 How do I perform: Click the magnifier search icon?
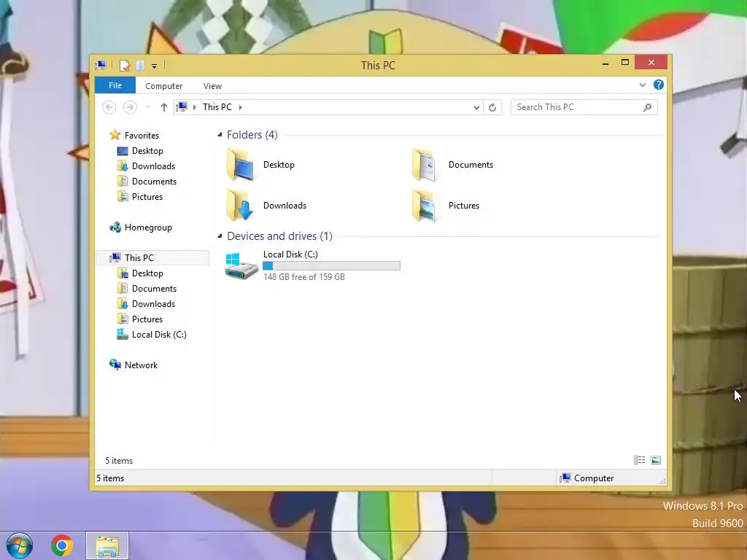pyautogui.click(x=647, y=107)
